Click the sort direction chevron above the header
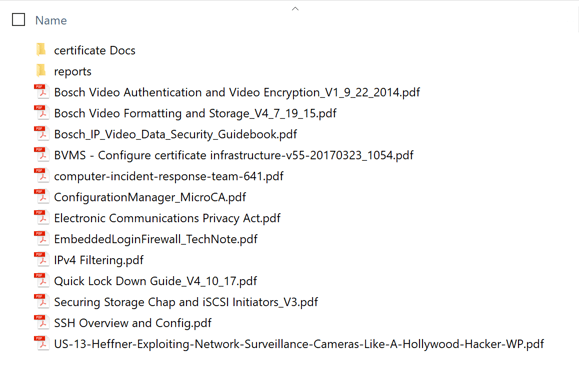 (295, 8)
